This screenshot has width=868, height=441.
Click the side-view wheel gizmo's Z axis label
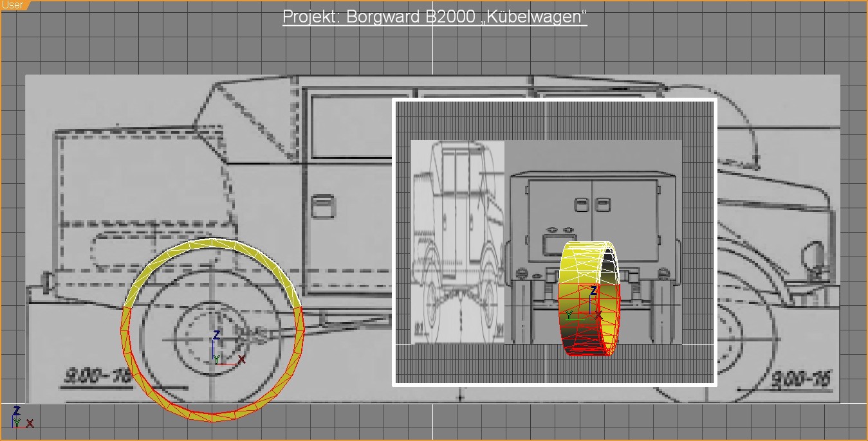(217, 336)
